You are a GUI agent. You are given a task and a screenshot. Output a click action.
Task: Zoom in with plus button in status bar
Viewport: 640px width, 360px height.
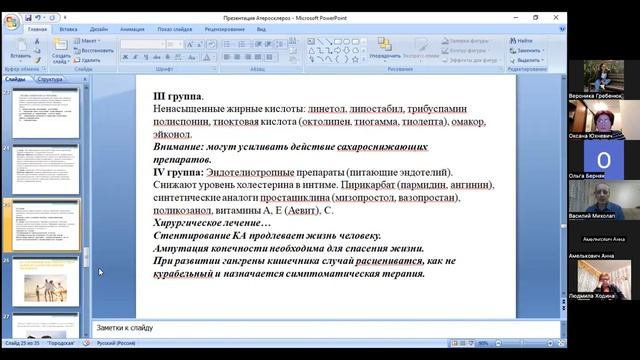[550, 343]
